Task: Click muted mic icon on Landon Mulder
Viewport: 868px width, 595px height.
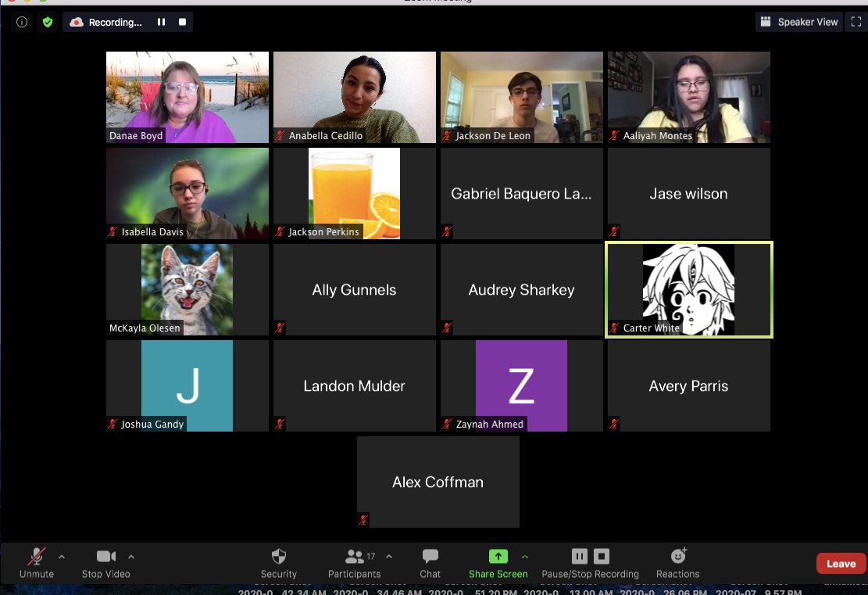Action: (280, 424)
